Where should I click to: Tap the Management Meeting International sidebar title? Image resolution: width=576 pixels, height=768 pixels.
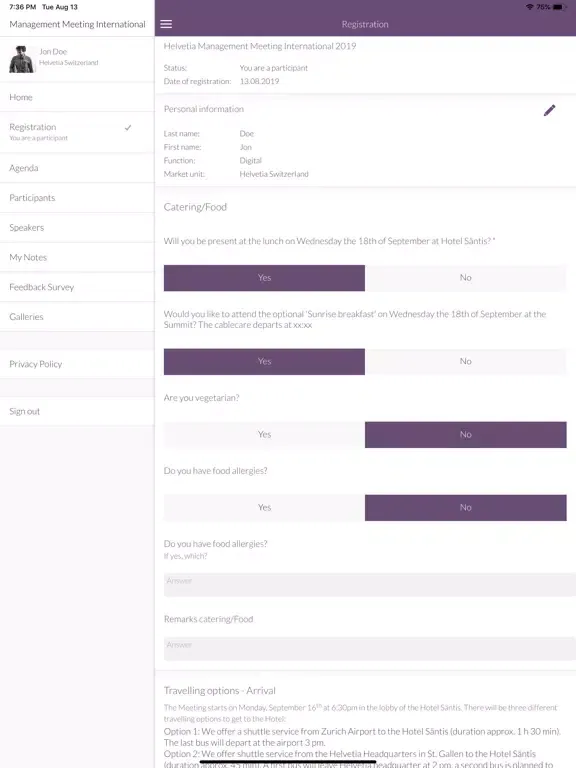pos(77,24)
